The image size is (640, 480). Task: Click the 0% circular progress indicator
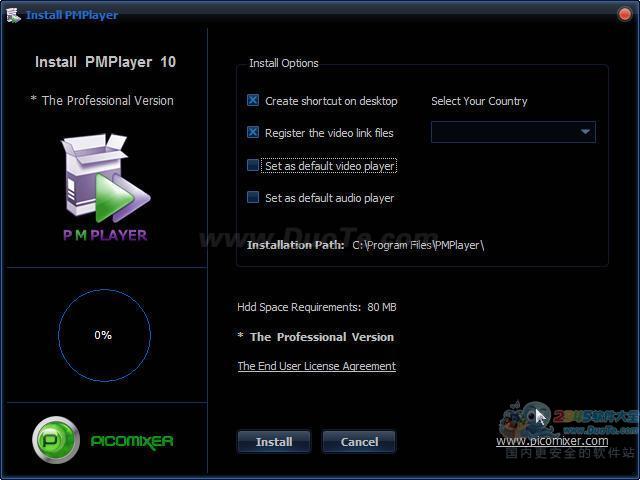(x=104, y=335)
